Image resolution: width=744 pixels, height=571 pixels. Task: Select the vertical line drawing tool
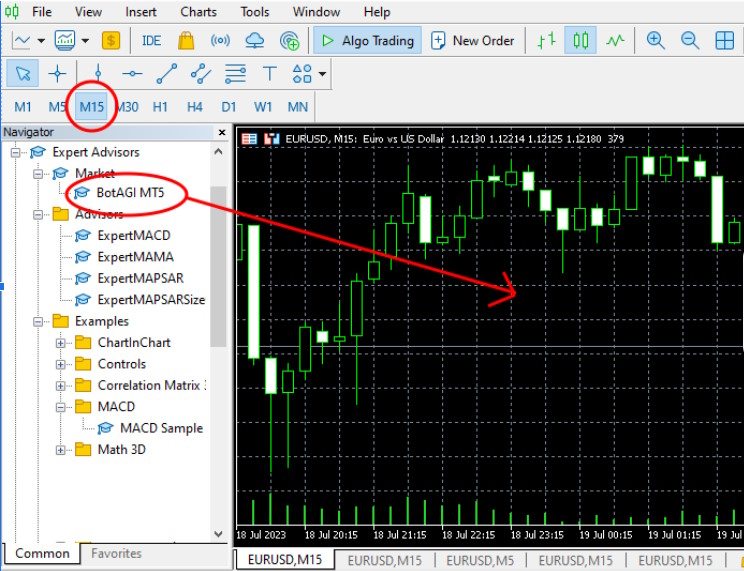coord(98,73)
